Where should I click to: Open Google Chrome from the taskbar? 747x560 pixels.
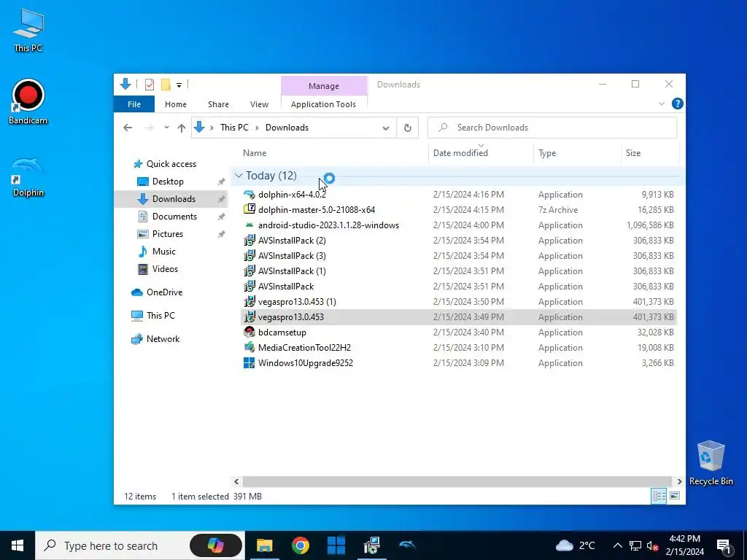click(x=300, y=545)
